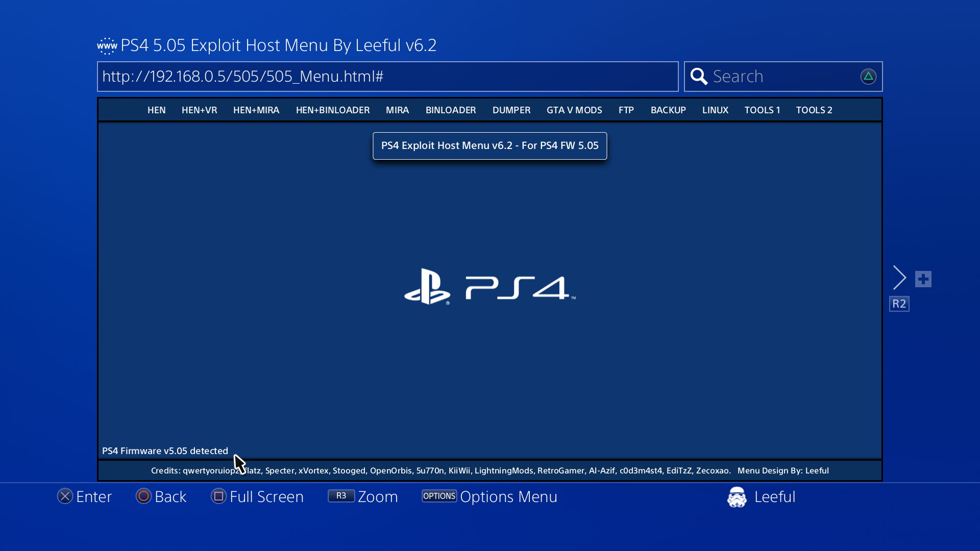The width and height of the screenshot is (980, 551).
Task: Click the R2 button indicator
Action: coord(899,304)
